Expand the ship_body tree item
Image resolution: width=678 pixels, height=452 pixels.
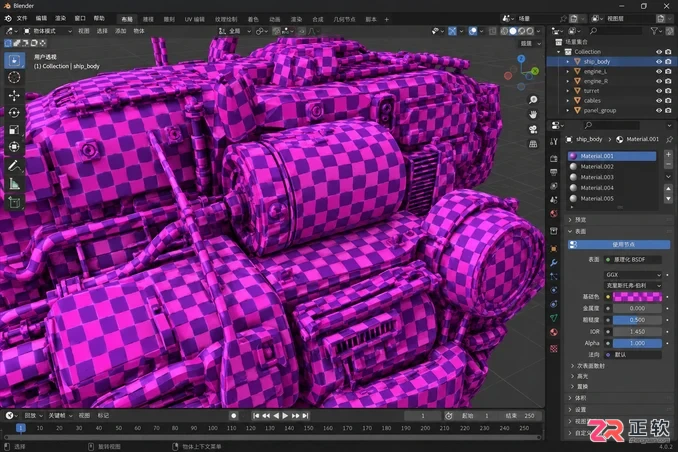coord(568,62)
